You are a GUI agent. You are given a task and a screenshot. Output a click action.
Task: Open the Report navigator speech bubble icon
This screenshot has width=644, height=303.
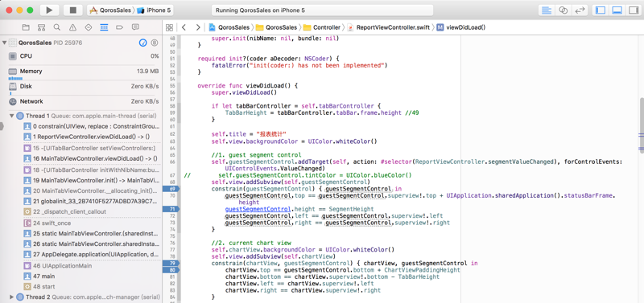135,27
